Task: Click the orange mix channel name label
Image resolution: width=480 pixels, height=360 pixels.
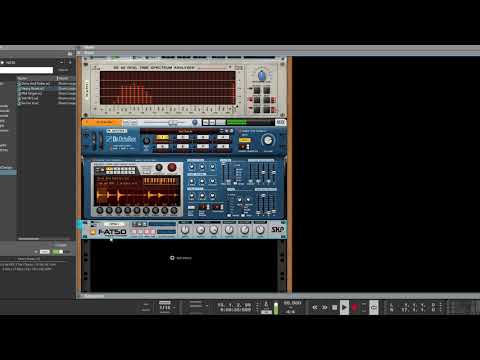Action: click(102, 122)
